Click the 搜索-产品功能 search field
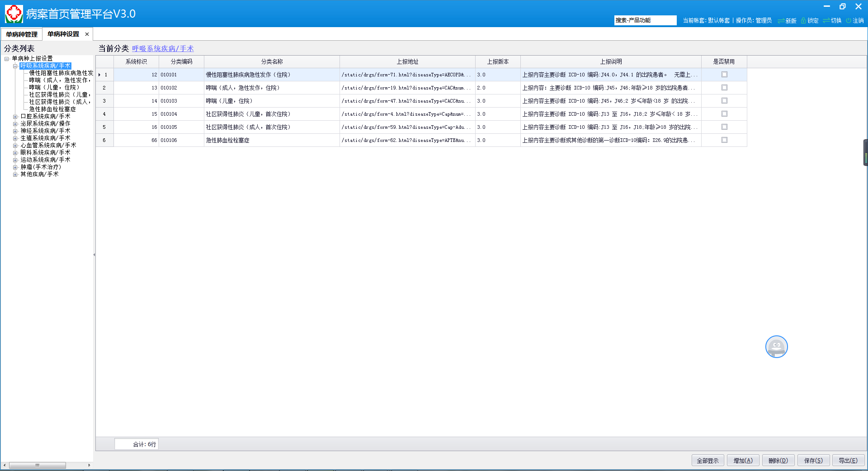868x471 pixels. (645, 20)
